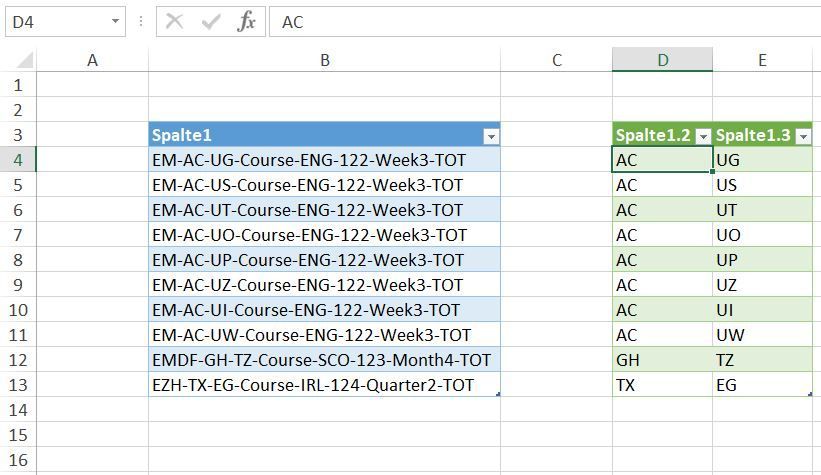Click inside the formula bar showing AC

tap(545, 22)
